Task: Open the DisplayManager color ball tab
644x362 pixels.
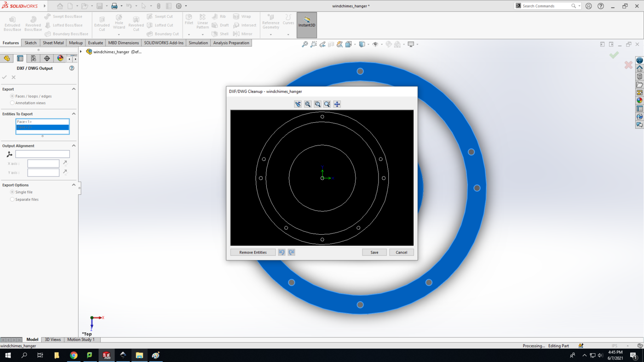Action: (60, 58)
